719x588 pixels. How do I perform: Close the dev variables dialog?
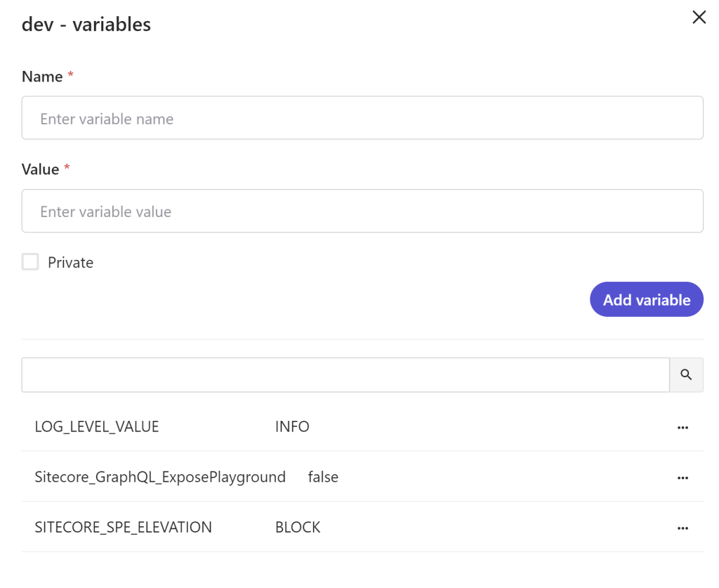pos(699,18)
